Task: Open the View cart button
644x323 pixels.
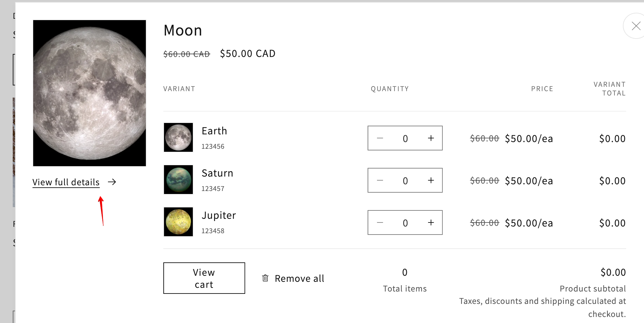Action: [x=204, y=278]
